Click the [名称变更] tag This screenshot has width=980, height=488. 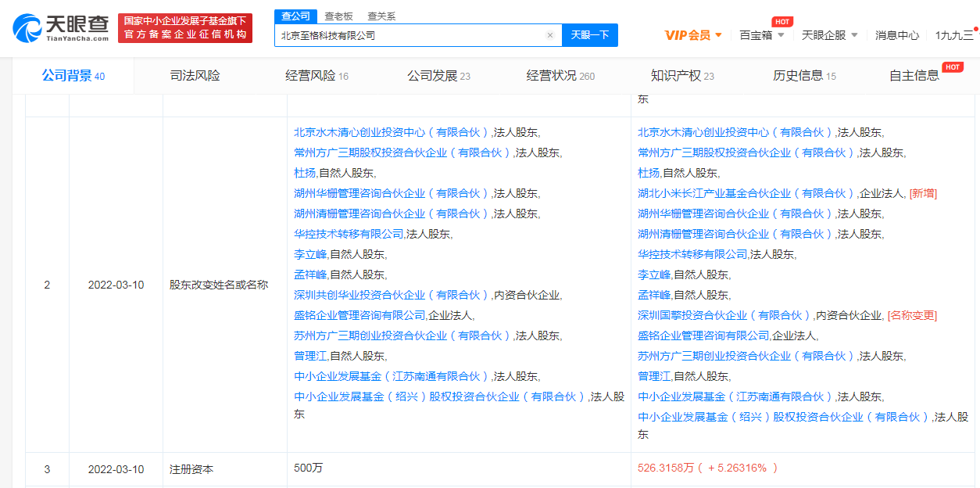pyautogui.click(x=912, y=315)
